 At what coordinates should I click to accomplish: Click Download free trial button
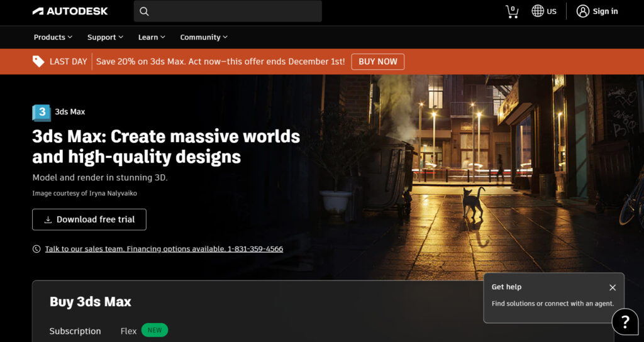tap(89, 219)
